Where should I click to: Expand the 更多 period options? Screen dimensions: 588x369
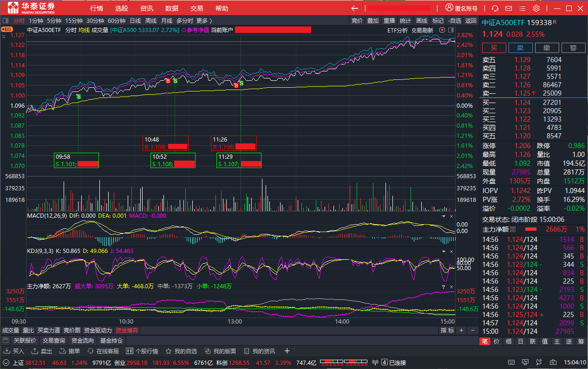tap(204, 20)
